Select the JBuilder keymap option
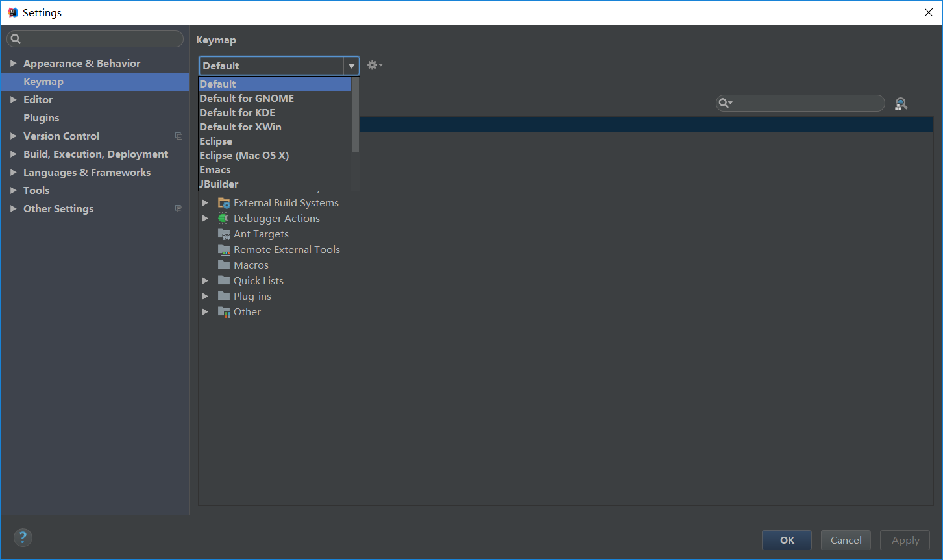This screenshot has height=560, width=943. coord(275,184)
